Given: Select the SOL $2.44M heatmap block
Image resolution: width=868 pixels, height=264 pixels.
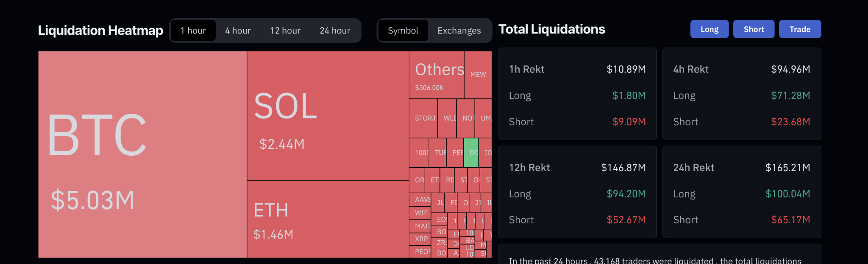Looking at the screenshot, I should [328, 116].
